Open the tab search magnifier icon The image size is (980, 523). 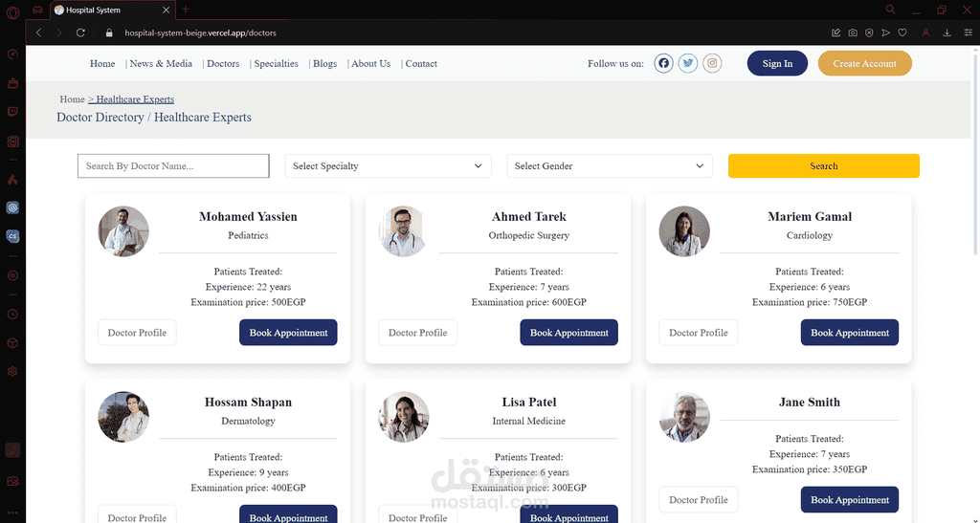[891, 10]
